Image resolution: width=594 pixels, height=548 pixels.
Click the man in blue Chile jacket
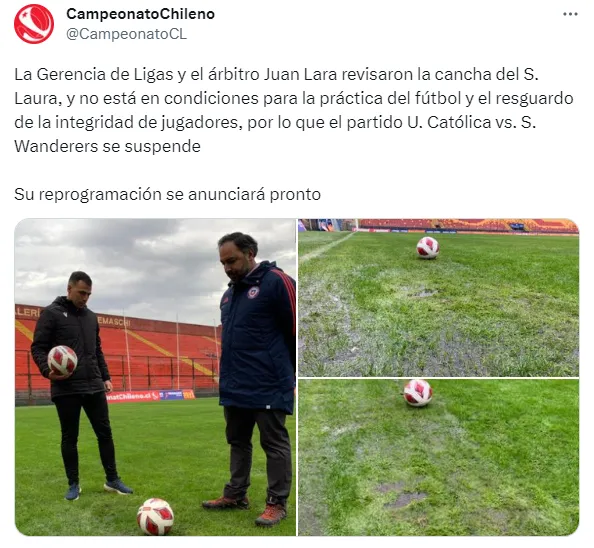pos(254,379)
